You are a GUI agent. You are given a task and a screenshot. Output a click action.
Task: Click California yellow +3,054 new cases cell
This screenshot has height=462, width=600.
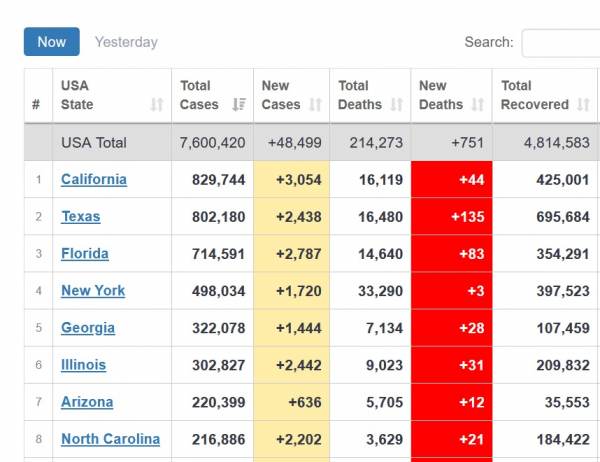[291, 179]
